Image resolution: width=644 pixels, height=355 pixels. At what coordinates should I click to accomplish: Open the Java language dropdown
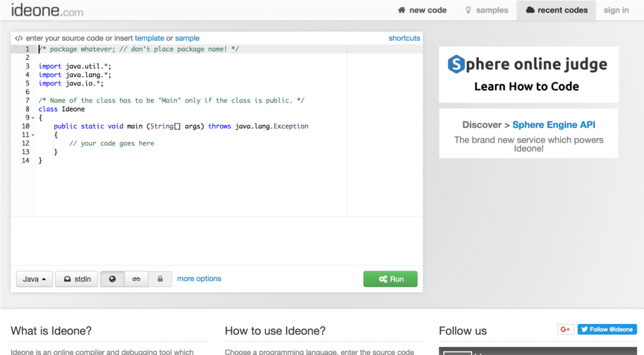point(34,279)
